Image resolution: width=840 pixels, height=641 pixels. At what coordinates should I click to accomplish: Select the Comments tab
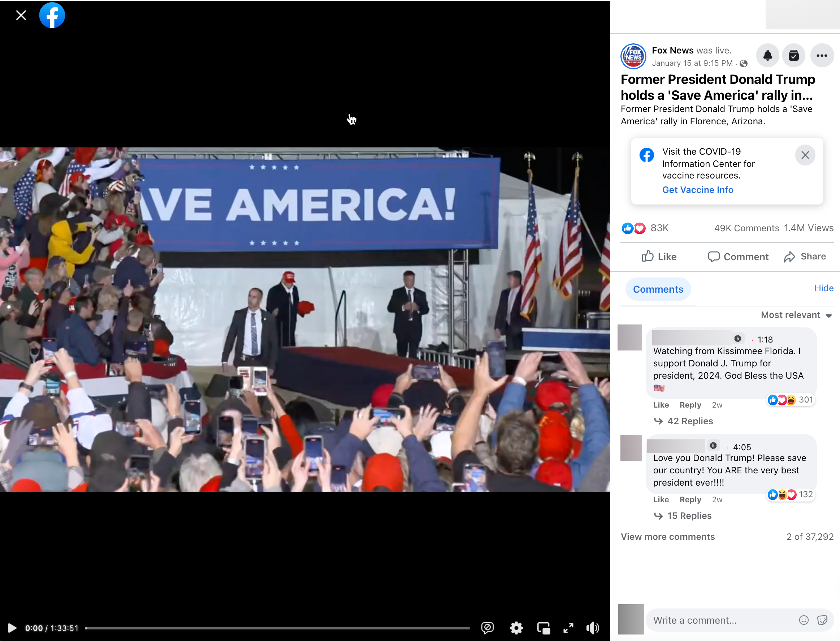point(658,289)
